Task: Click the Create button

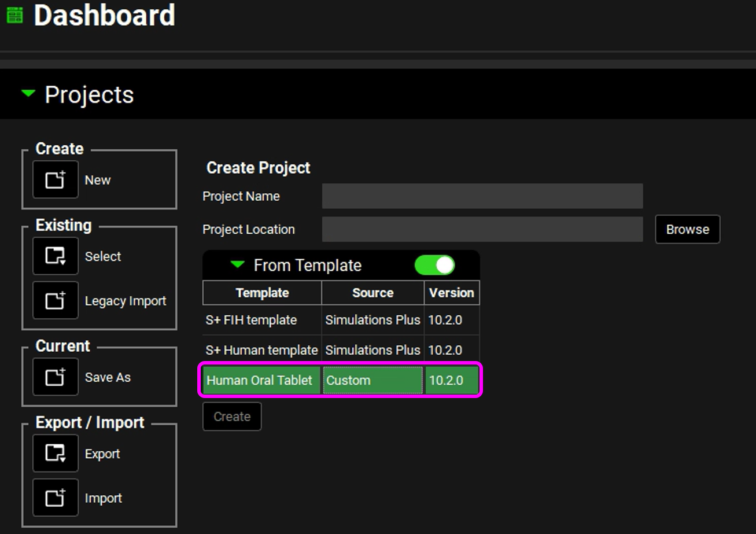Action: 232,417
